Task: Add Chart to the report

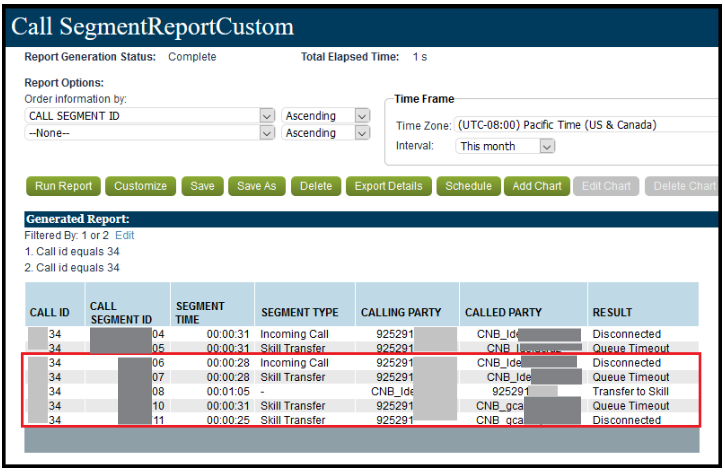Action: [537, 186]
